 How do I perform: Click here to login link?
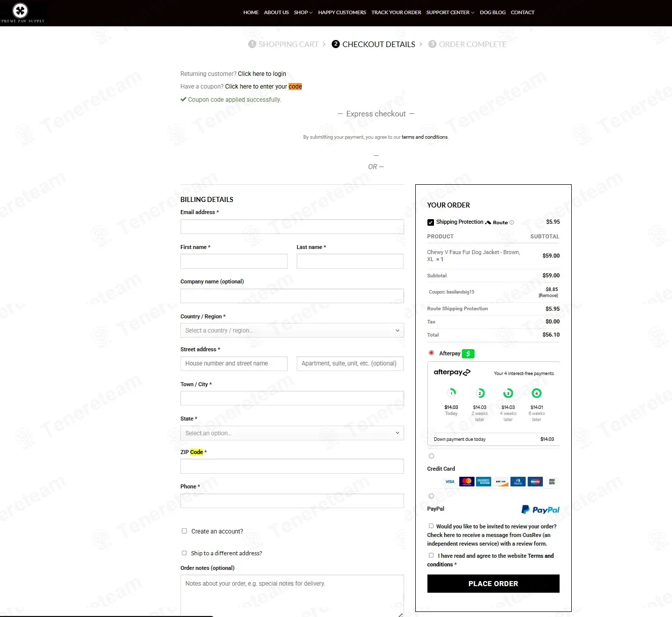point(262,74)
